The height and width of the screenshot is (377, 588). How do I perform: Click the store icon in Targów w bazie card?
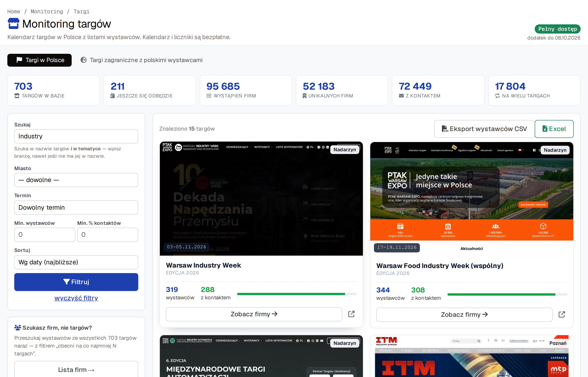click(17, 96)
